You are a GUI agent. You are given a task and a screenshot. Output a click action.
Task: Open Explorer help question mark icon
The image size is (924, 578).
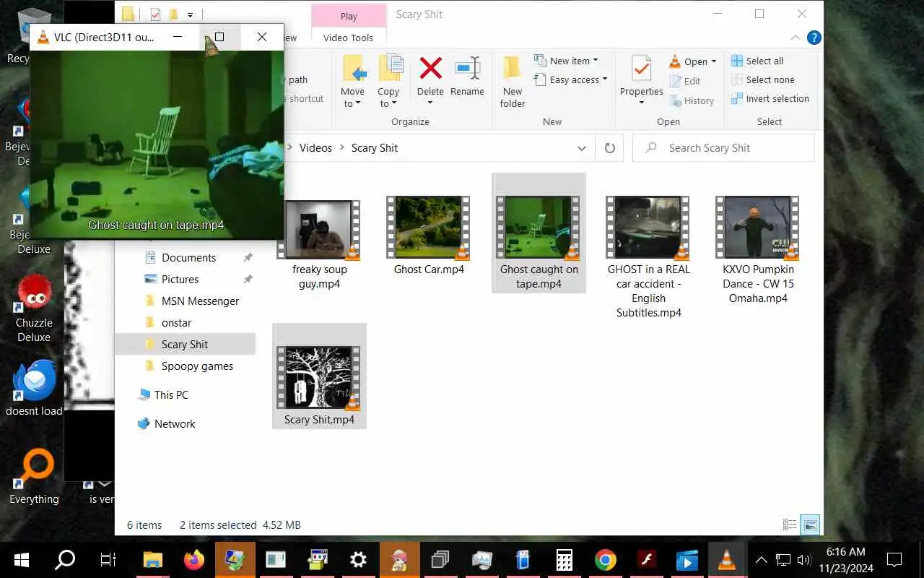point(814,38)
